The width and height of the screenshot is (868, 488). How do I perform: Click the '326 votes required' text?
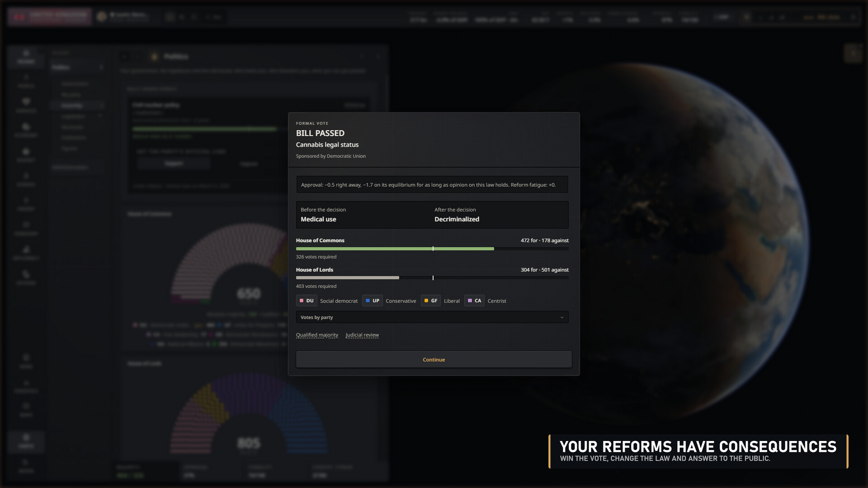click(x=316, y=257)
